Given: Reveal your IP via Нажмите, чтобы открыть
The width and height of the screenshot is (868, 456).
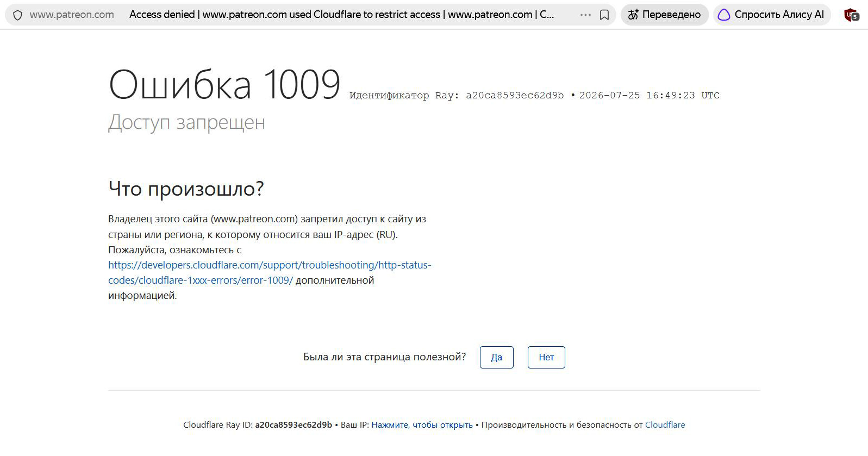Looking at the screenshot, I should tap(422, 425).
